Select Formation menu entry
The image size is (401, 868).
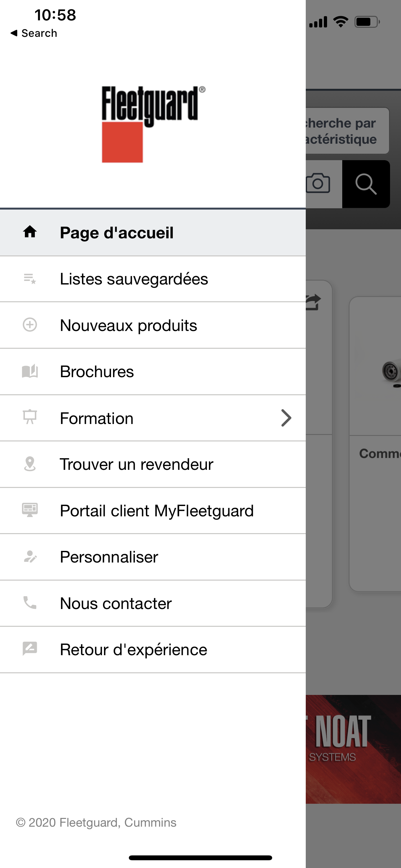click(153, 418)
